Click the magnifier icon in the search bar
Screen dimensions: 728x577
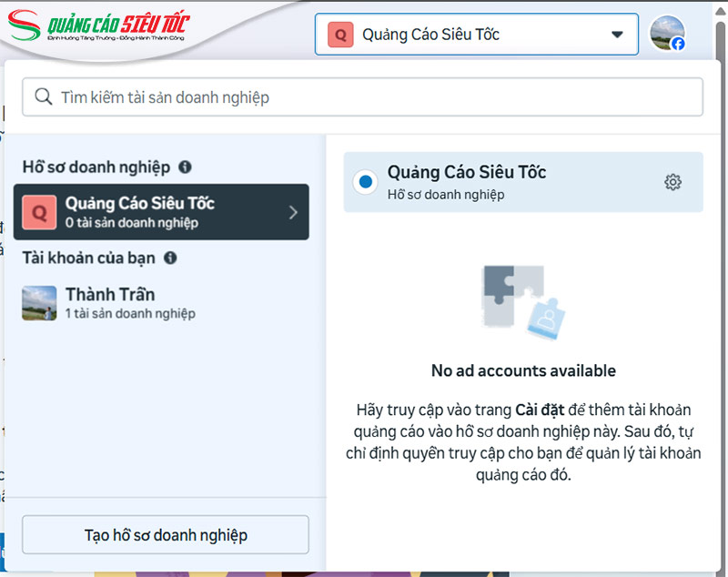click(44, 96)
